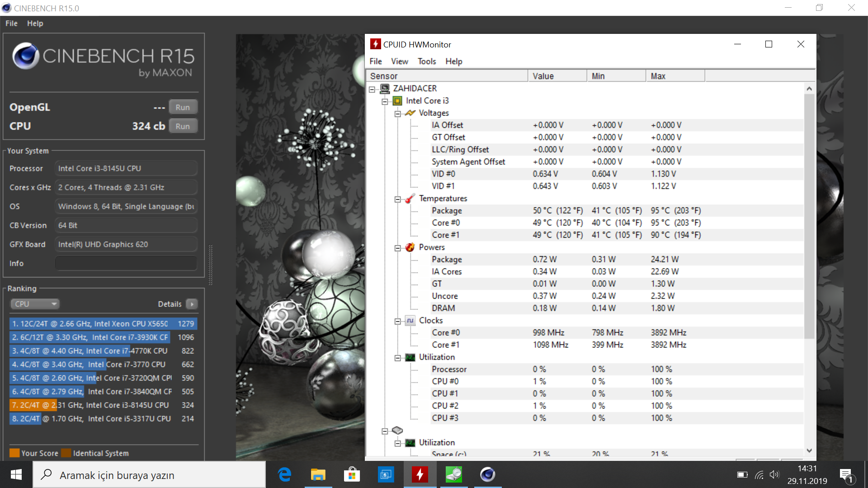The width and height of the screenshot is (868, 488).
Task: Select the i7-3930K ranking entry
Action: point(103,338)
